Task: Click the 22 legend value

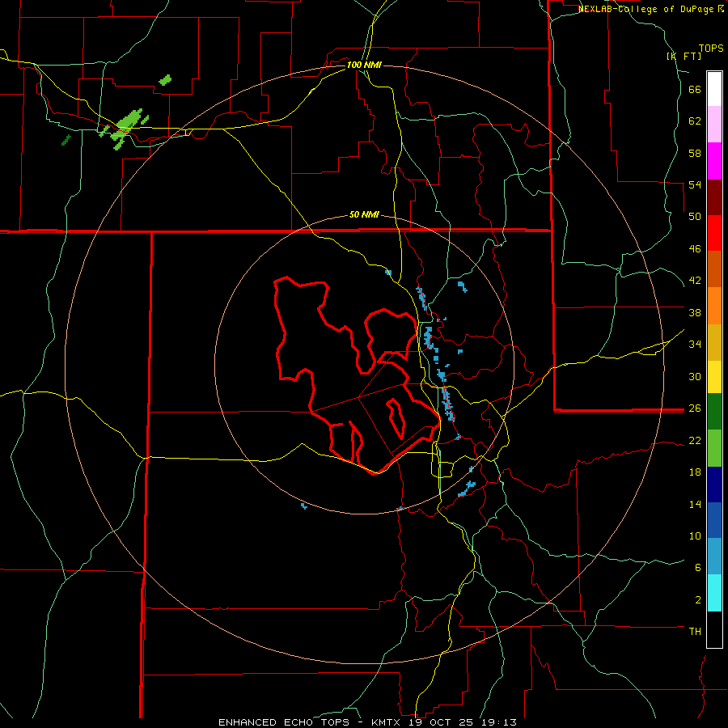Action: click(x=695, y=440)
